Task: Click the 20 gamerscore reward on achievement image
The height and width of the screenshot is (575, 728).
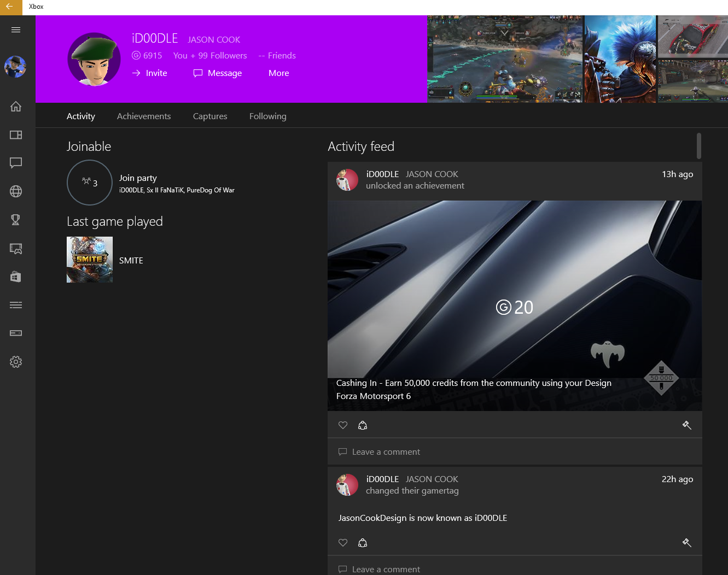Action: (515, 307)
